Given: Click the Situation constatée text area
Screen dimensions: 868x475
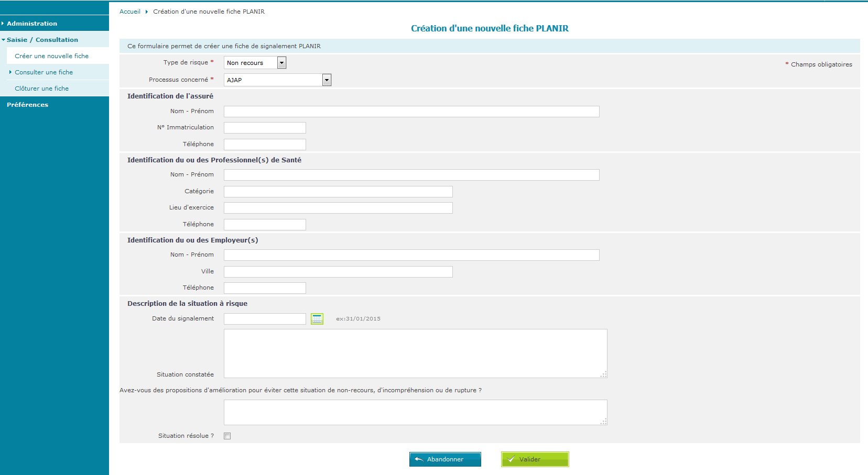Looking at the screenshot, I should point(415,354).
